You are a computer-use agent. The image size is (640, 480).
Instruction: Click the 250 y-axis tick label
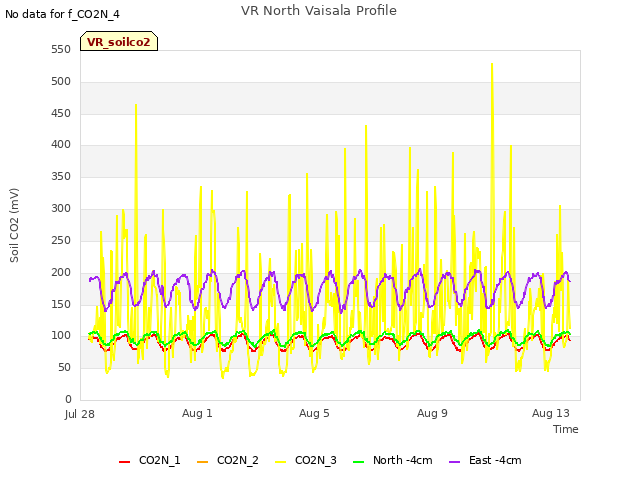[x=61, y=240]
